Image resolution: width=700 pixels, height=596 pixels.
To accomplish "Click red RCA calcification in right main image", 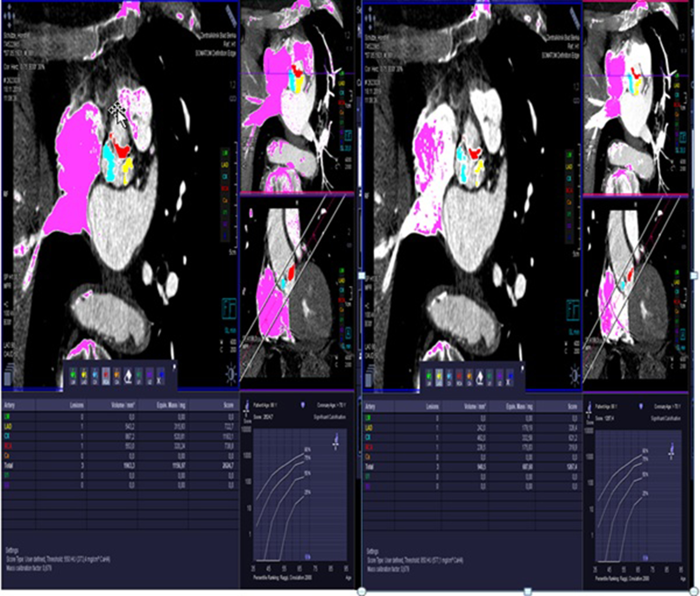I will [x=475, y=153].
